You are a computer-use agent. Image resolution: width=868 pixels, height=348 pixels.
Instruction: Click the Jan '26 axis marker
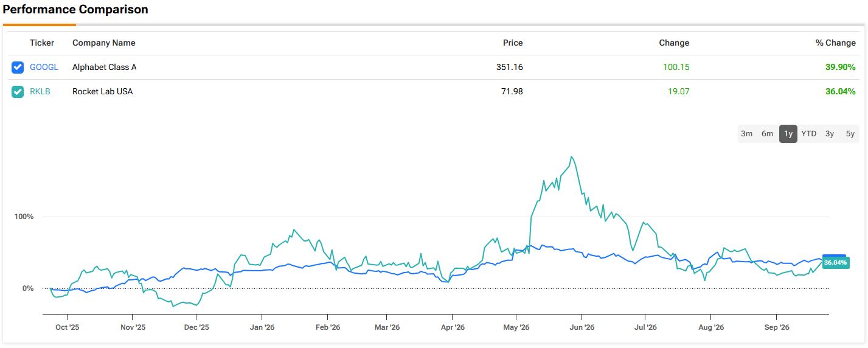(262, 327)
